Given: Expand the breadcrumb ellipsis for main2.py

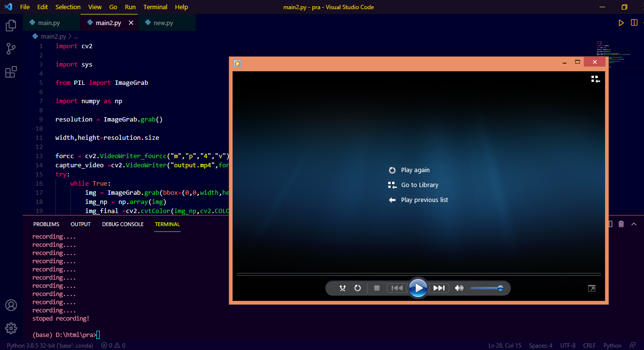Looking at the screenshot, I should pos(76,36).
